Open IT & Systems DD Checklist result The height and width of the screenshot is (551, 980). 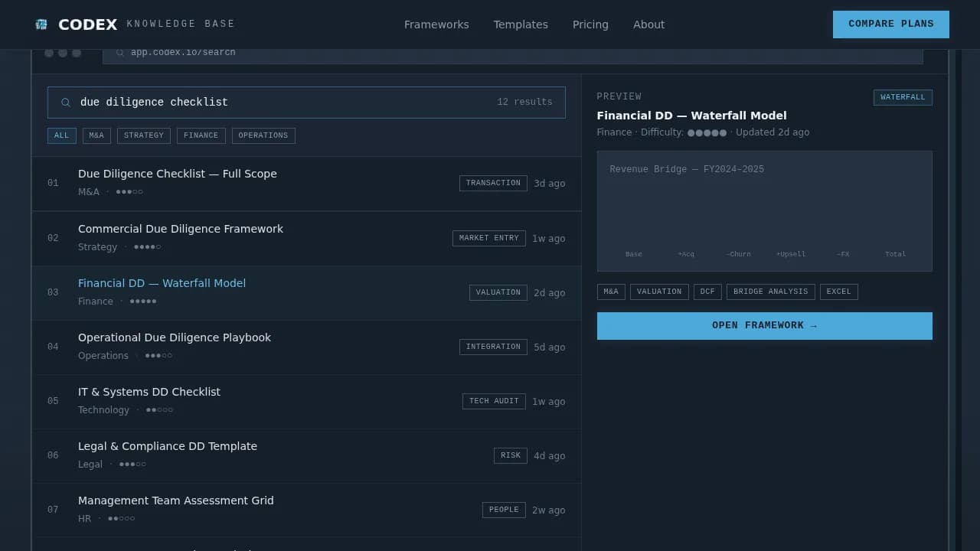pyautogui.click(x=306, y=402)
